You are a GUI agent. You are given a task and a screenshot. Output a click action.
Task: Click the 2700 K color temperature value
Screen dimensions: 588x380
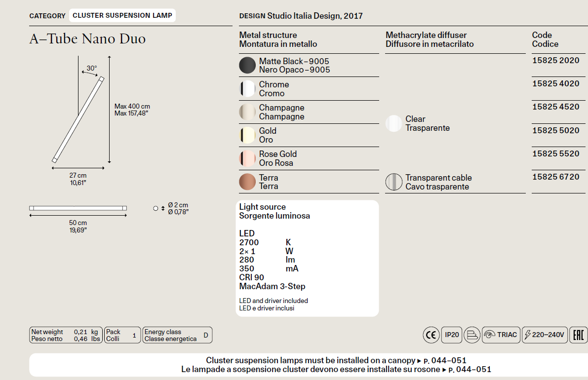[265, 242]
